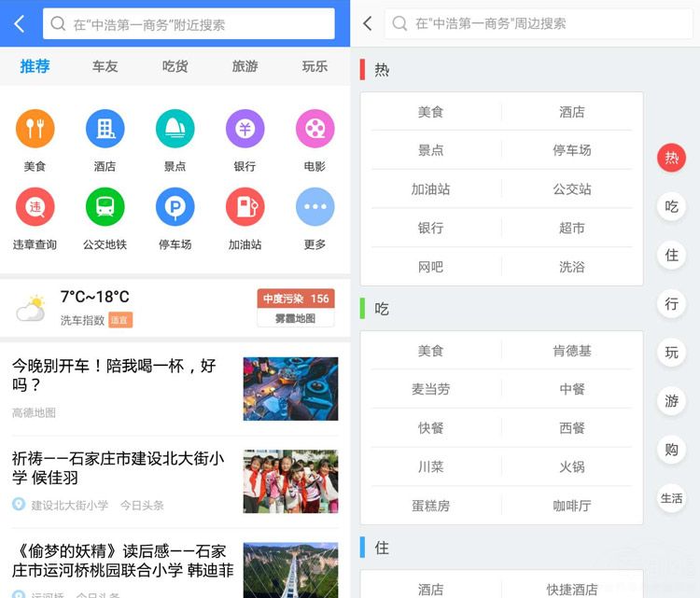Tap the red 违章查询 violation icon
700x598 pixels.
[35, 207]
